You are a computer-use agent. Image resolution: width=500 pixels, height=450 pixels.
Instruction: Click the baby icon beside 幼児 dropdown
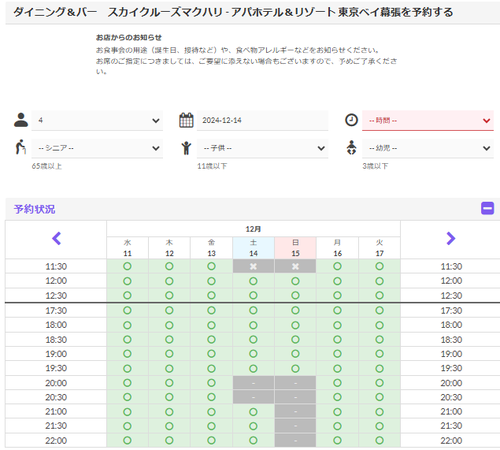click(x=351, y=147)
